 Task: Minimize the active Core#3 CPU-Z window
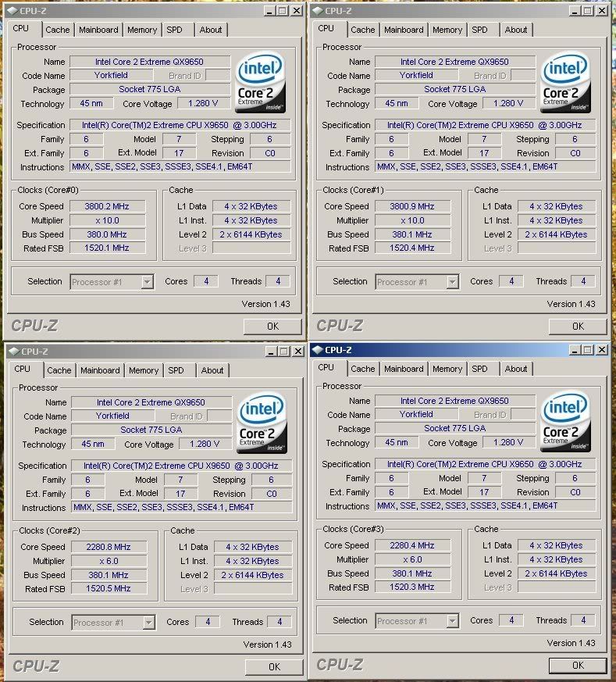tap(575, 350)
